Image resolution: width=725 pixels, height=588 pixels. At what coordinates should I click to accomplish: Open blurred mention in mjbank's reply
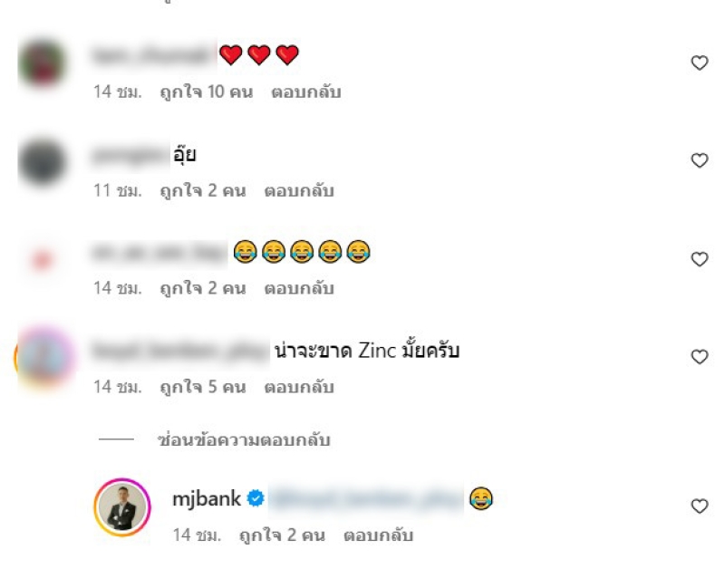coord(366,499)
